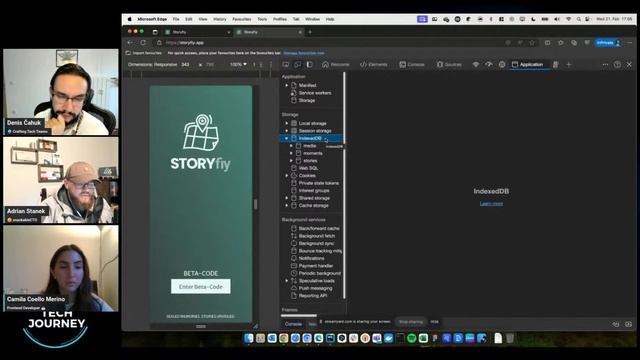This screenshot has width=640, height=360.
Task: Open the Network tool wifi icon
Action: pyautogui.click(x=476, y=64)
